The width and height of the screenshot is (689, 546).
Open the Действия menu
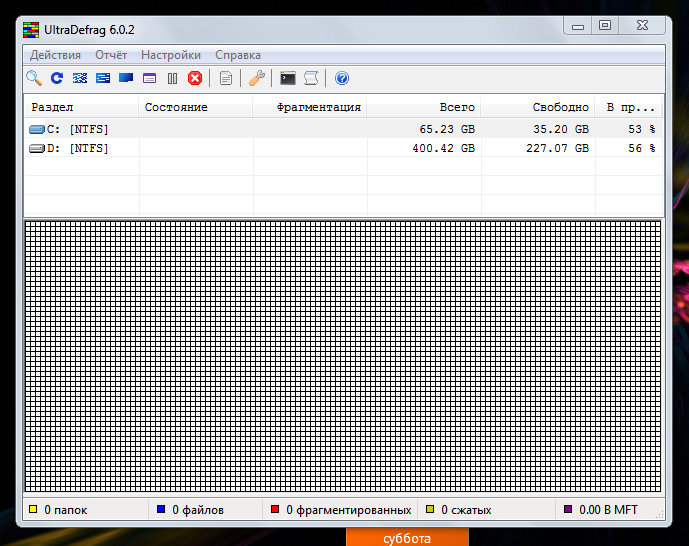[x=55, y=55]
